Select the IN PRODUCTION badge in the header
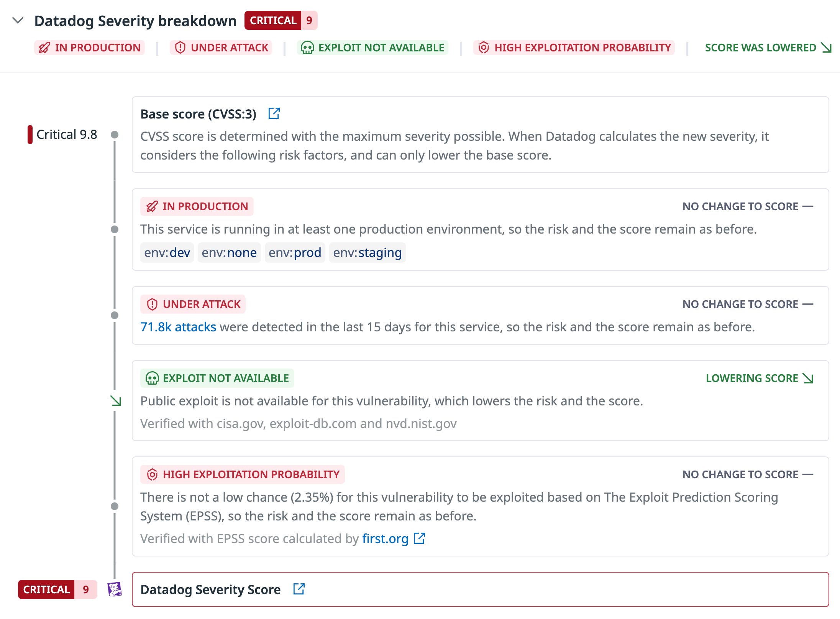Viewport: 840px width, 619px height. (89, 48)
